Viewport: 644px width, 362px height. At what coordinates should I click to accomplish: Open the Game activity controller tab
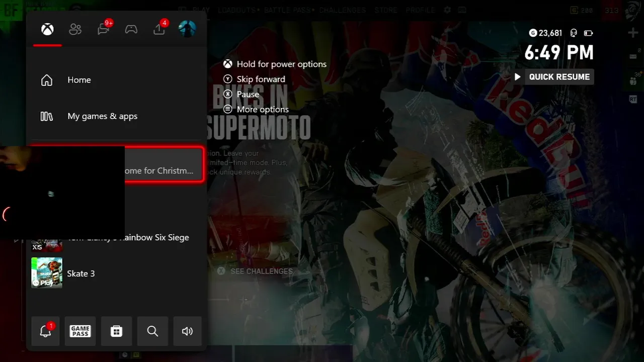point(131,29)
